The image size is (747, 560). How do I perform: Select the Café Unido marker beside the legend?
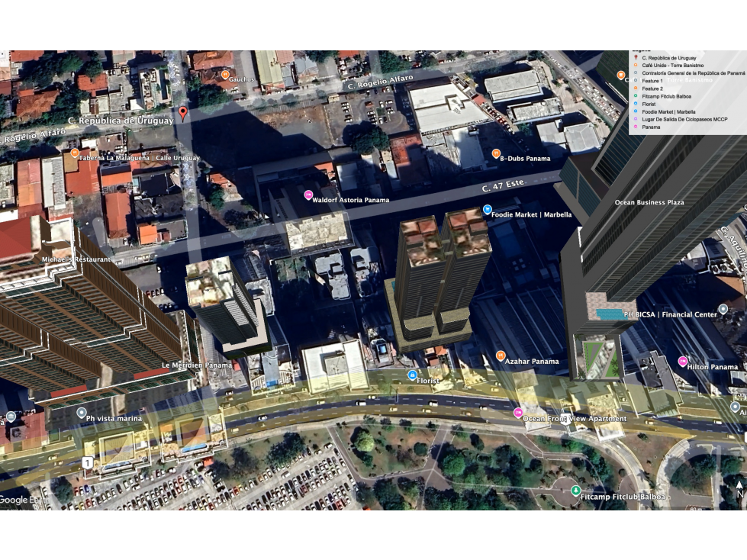pos(621,76)
